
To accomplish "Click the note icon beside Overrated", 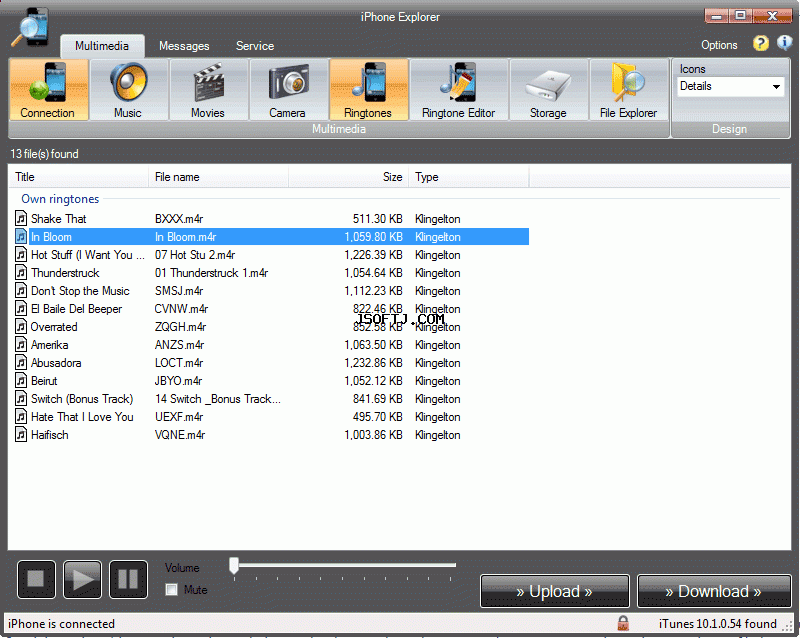I will click(x=21, y=327).
